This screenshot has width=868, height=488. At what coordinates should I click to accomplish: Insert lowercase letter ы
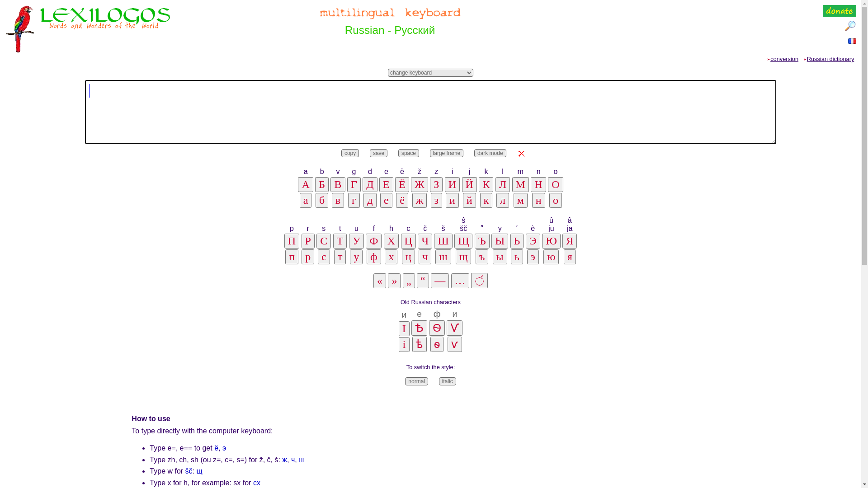click(x=500, y=257)
